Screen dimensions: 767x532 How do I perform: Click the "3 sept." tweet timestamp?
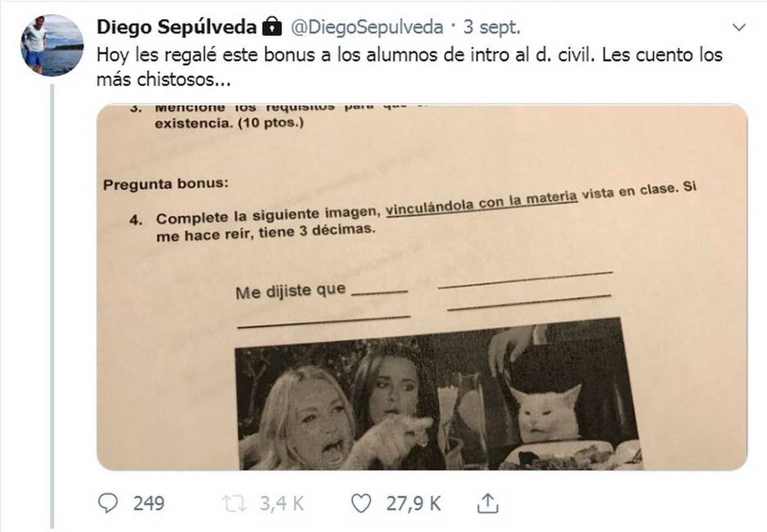[x=492, y=27]
